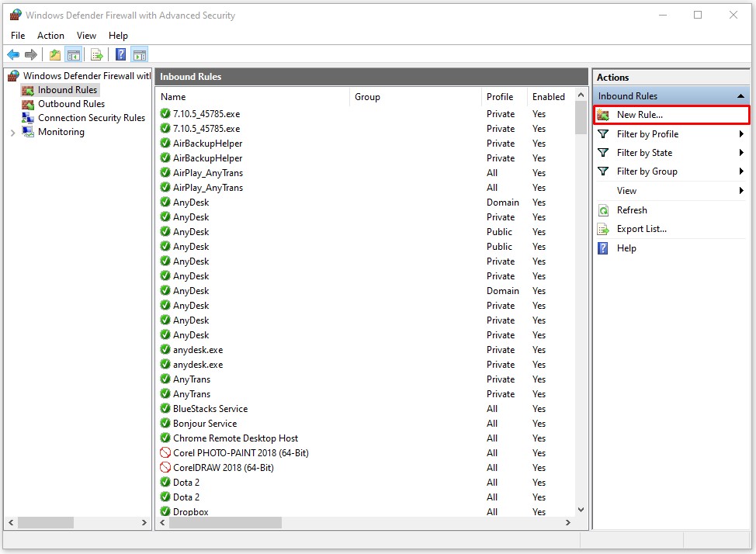Click the Monitoring tree icon
Screen dimensions: 756x554
[28, 132]
